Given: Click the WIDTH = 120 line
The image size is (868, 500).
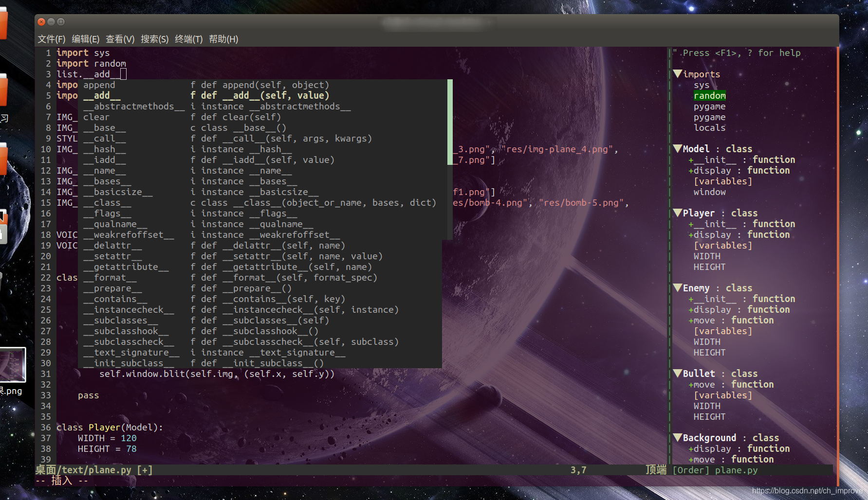Looking at the screenshot, I should [107, 438].
